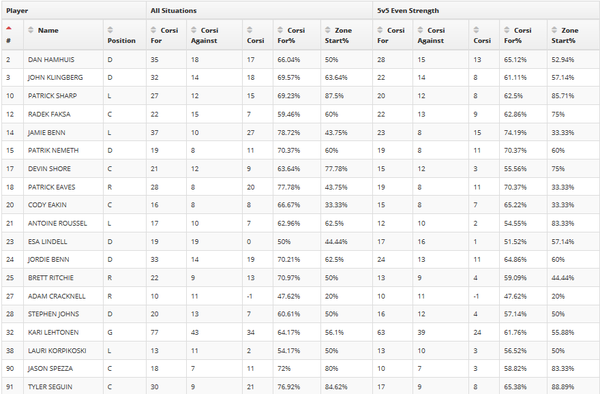Viewport: 600px width, 394px height.
Task: Click the 5v5 Even Strength group header
Action: [408, 11]
